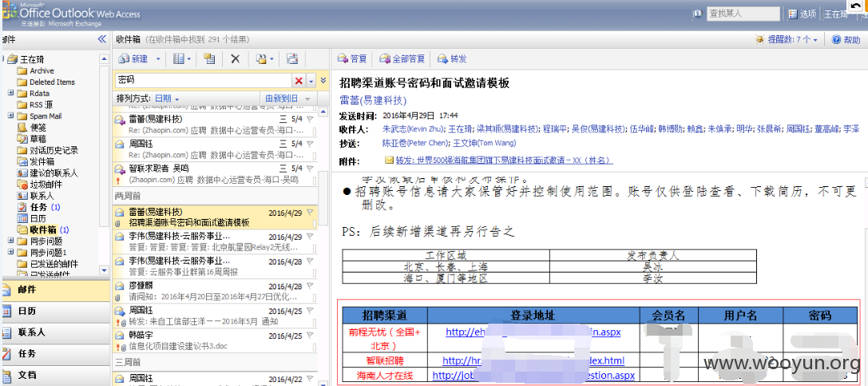Open the 草稿 drafts folder
Image resolution: width=868 pixels, height=386 pixels.
pyautogui.click(x=37, y=138)
